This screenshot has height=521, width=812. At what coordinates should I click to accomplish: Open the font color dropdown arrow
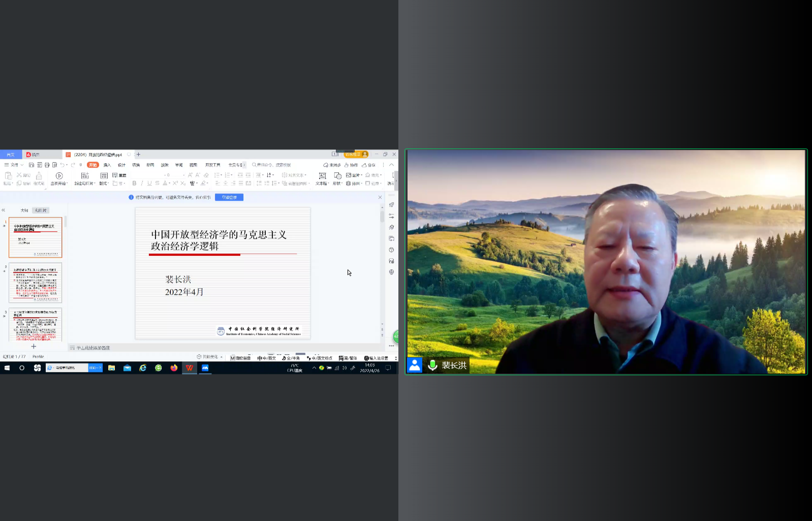[170, 183]
